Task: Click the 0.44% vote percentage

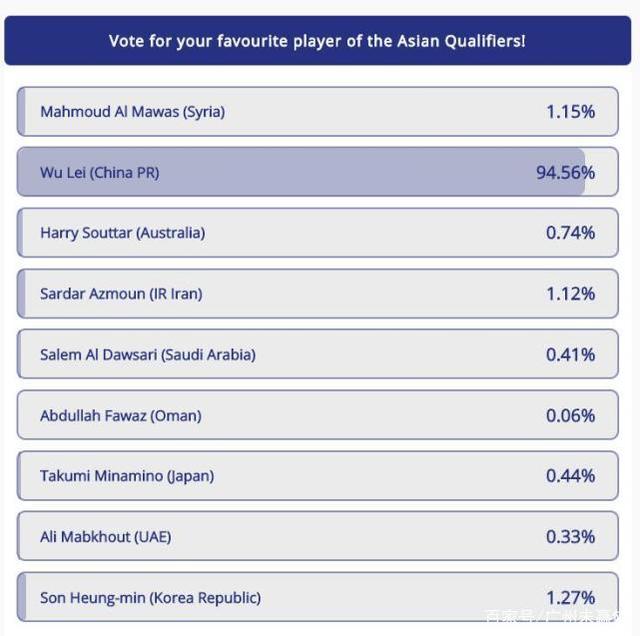Action: (570, 476)
